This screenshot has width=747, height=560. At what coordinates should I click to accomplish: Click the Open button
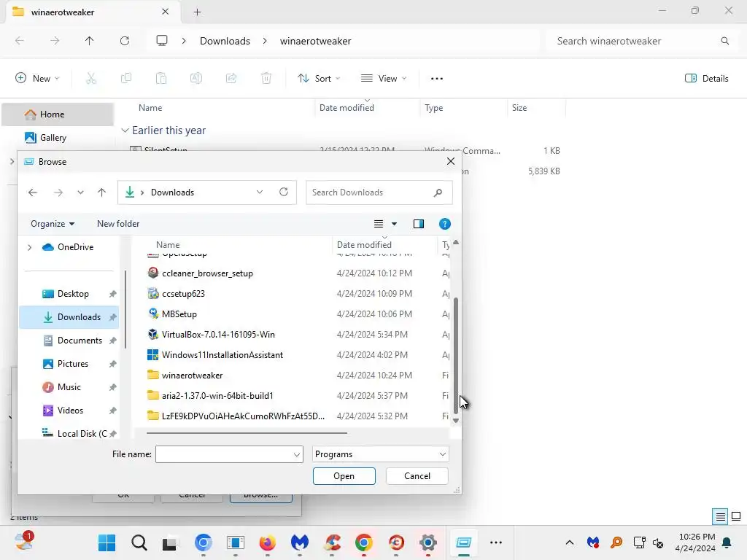tap(344, 476)
